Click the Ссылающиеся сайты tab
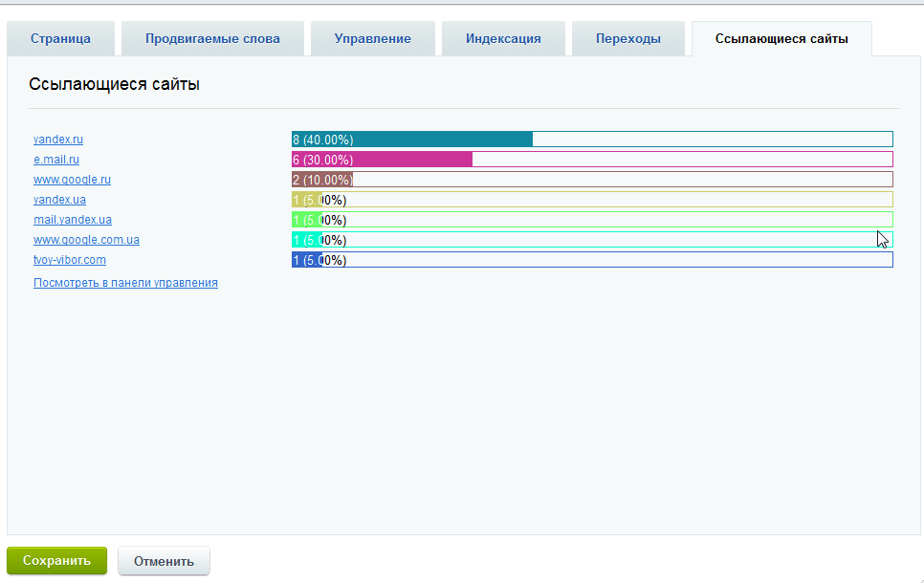 point(782,39)
